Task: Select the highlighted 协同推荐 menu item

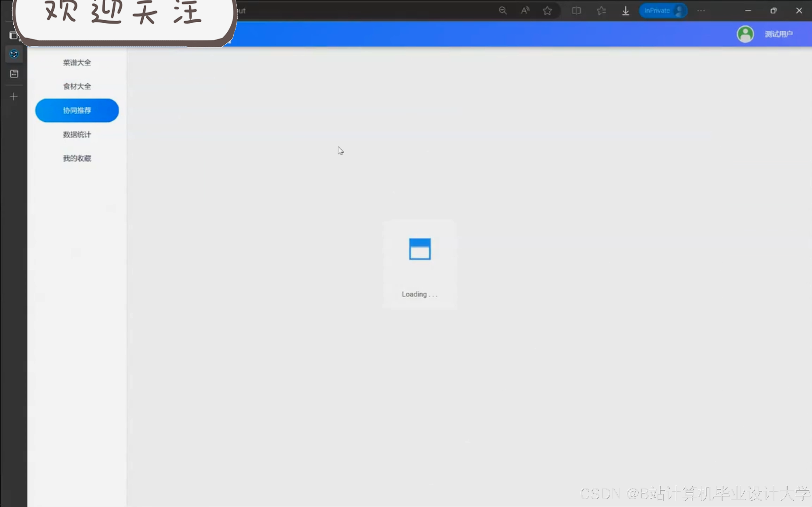Action: (77, 110)
